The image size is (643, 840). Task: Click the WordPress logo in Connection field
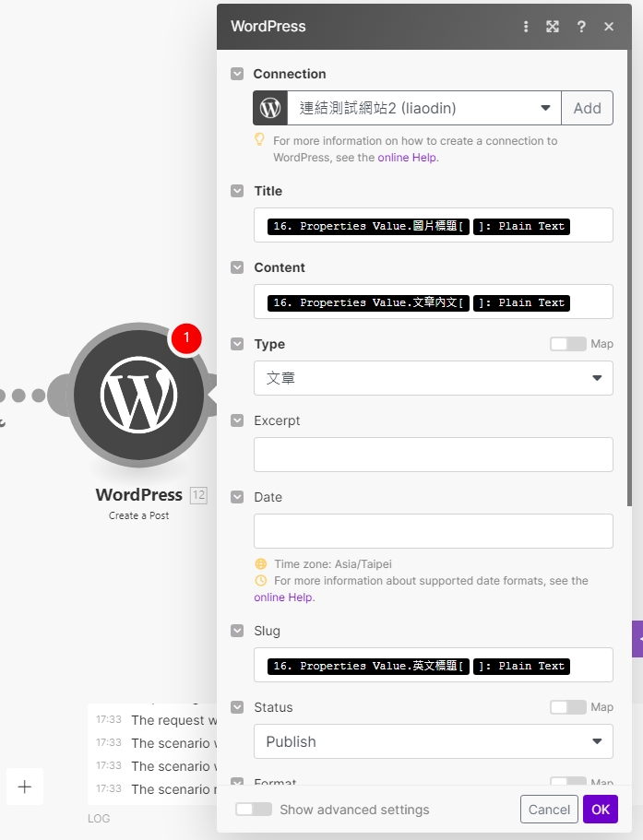pyautogui.click(x=270, y=108)
